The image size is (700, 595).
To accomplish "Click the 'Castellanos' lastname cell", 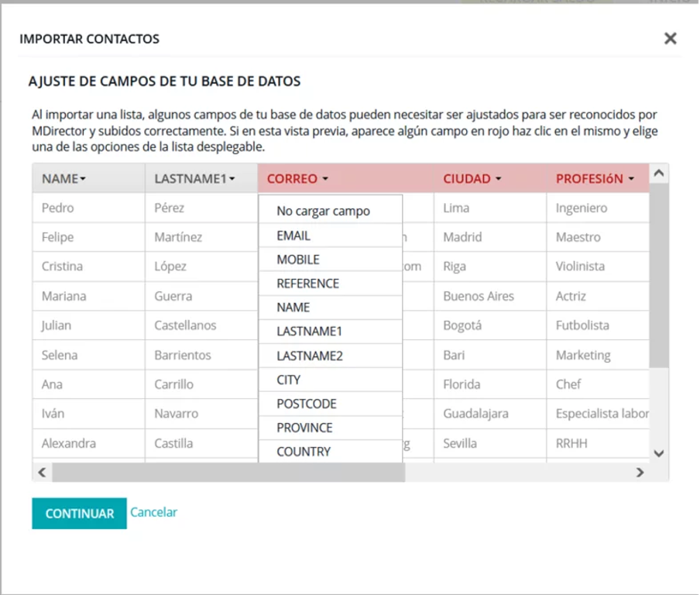I will coord(201,325).
